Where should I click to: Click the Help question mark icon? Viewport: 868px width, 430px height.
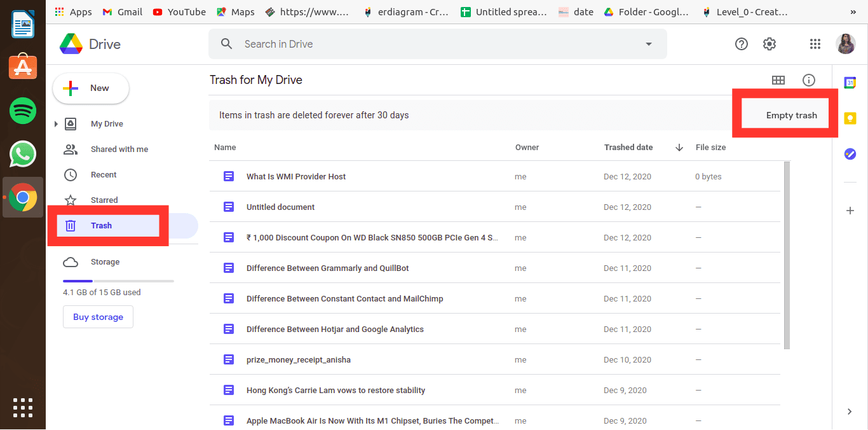741,44
